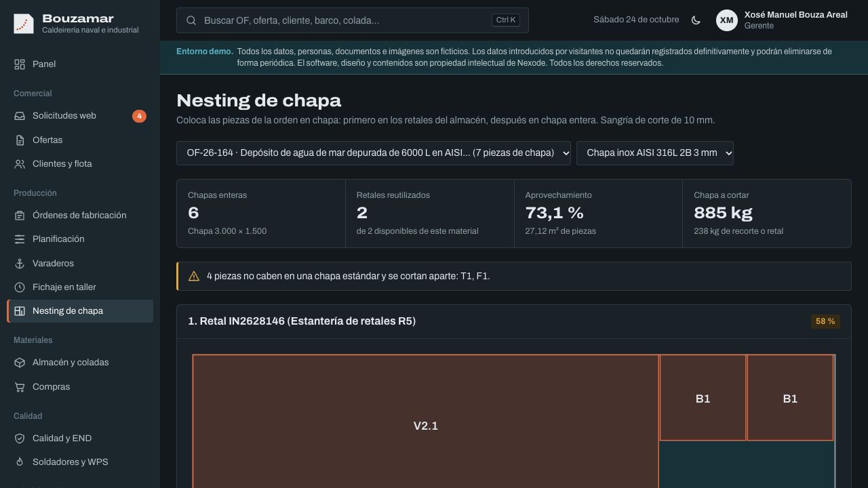Click the 73,1 % Aprovechamiento value
This screenshot has height=488, width=868.
[555, 213]
